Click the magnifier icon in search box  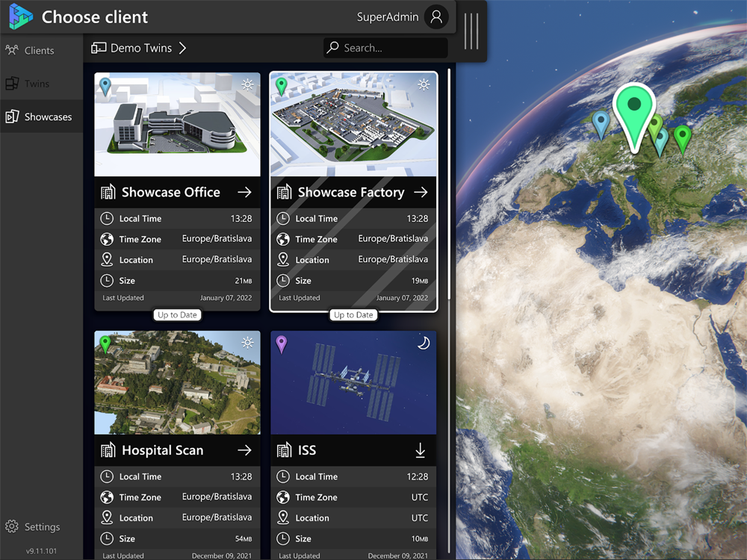(x=332, y=48)
